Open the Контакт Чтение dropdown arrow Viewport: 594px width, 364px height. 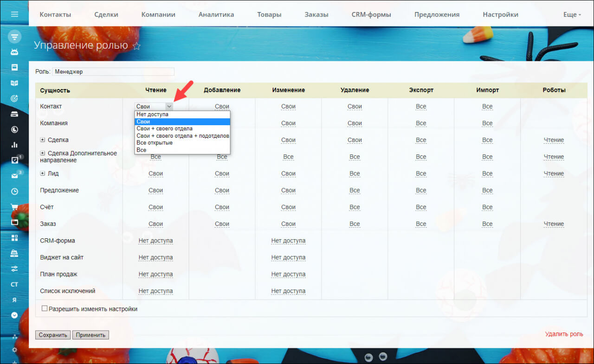tap(169, 106)
